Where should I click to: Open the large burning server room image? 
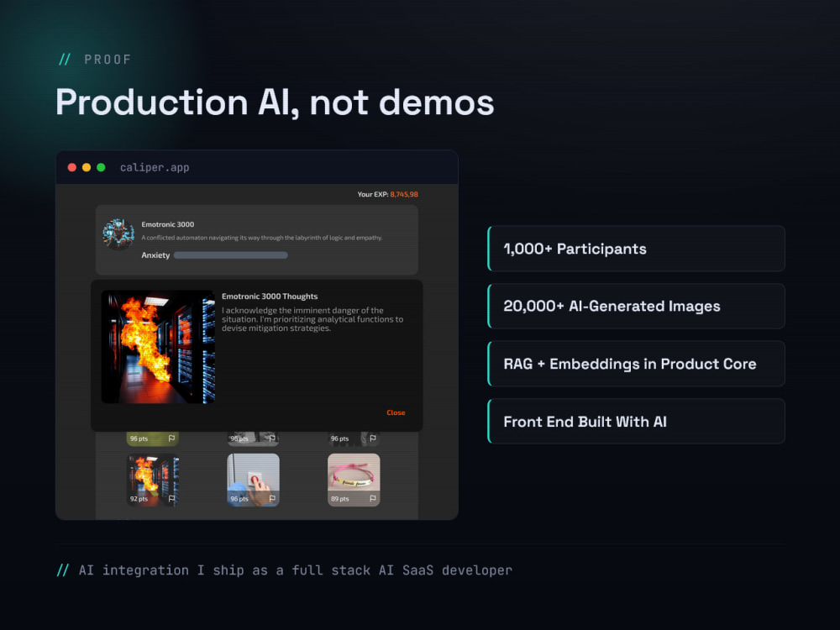click(158, 347)
